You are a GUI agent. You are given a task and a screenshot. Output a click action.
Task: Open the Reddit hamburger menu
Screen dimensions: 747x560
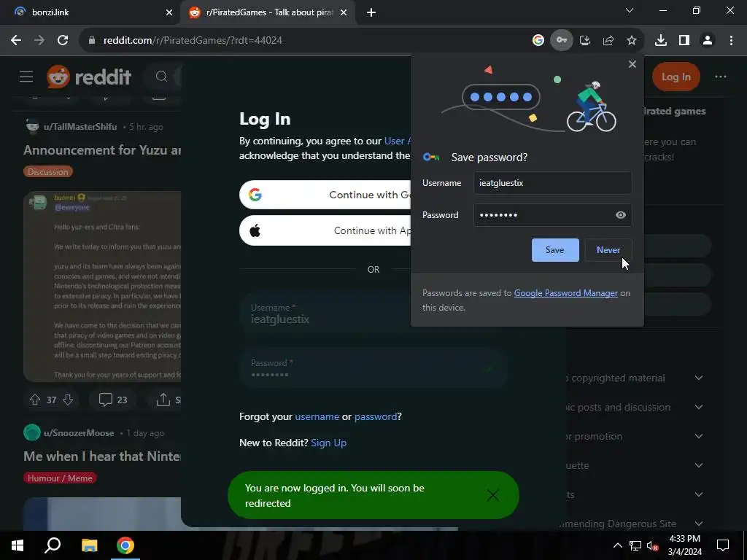(26, 77)
